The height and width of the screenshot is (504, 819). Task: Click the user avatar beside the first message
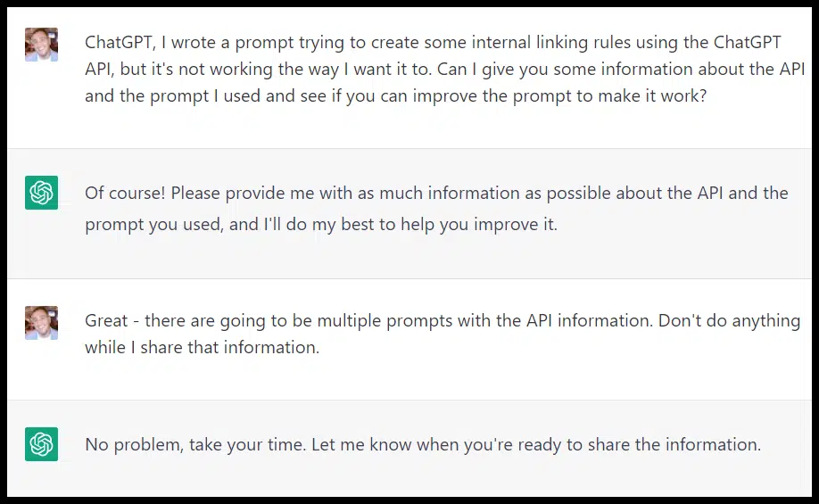point(41,44)
